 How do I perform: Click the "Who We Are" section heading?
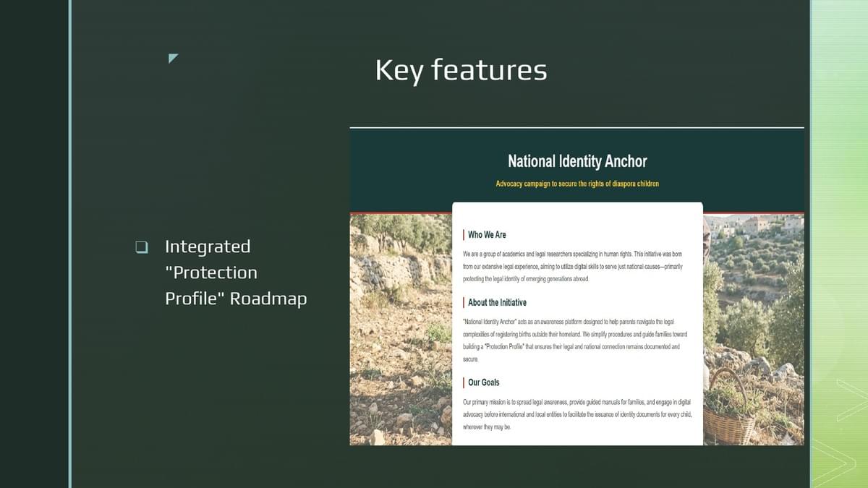click(487, 235)
